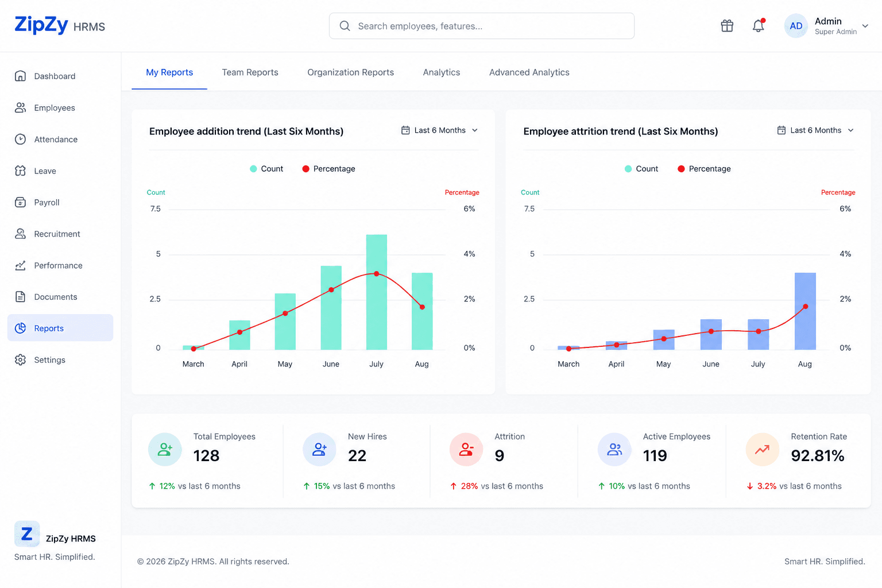882x588 pixels.
Task: Go to Dashboard in the sidebar
Action: coord(60,76)
